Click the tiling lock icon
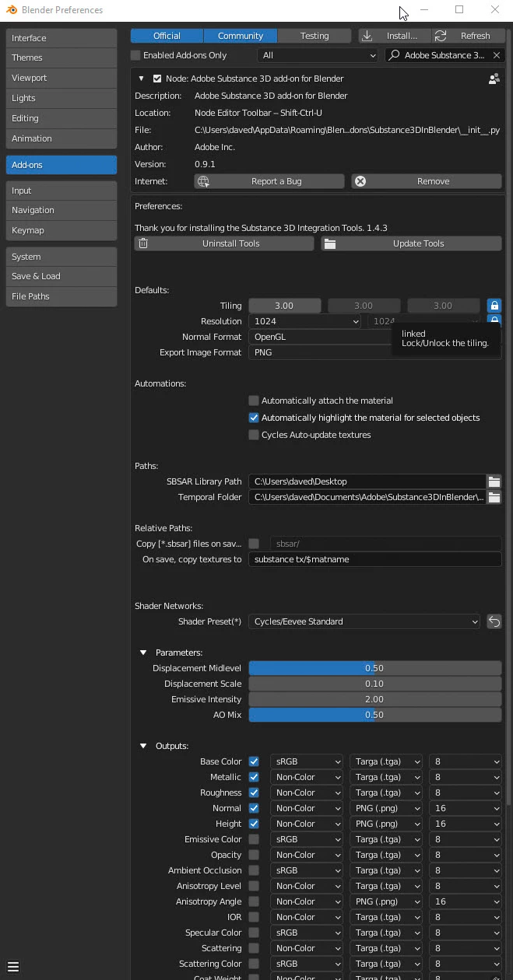 pos(494,306)
